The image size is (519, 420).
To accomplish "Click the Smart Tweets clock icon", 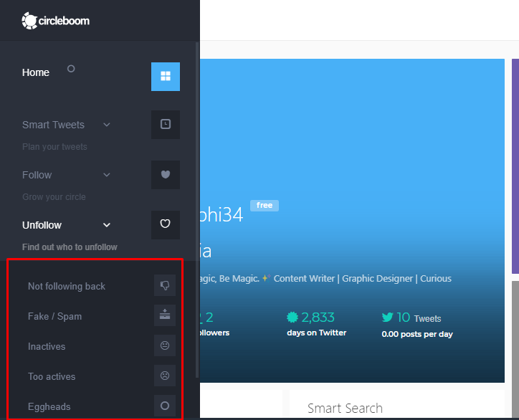I will coord(166,125).
